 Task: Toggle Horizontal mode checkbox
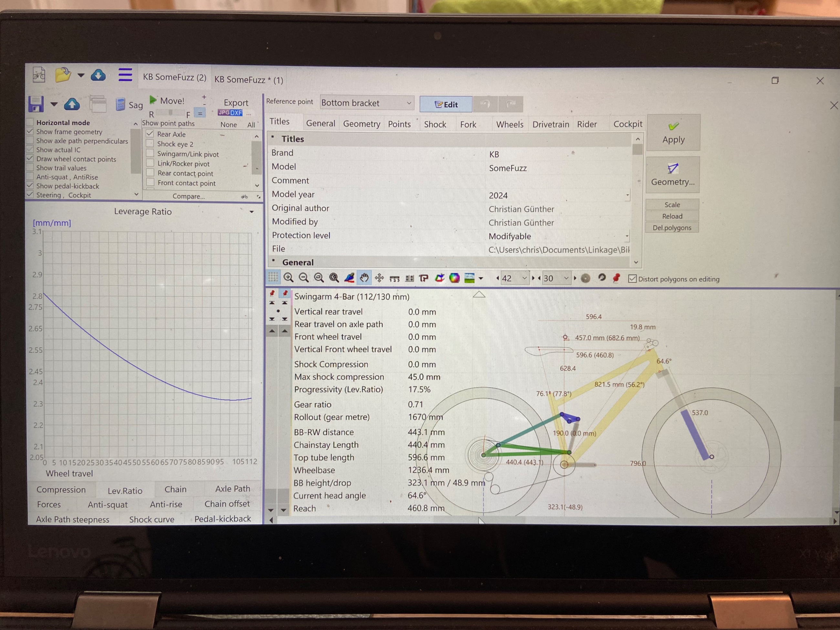[30, 122]
